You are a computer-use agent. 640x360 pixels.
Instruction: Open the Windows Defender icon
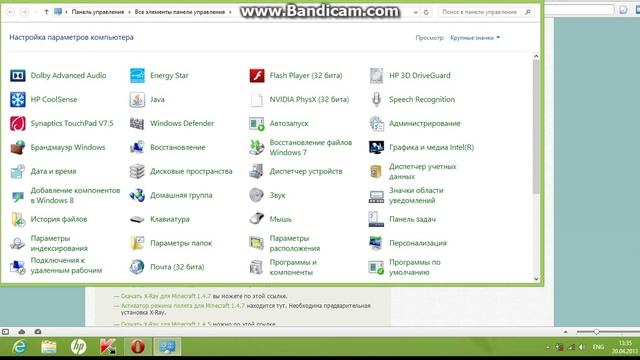(137, 123)
